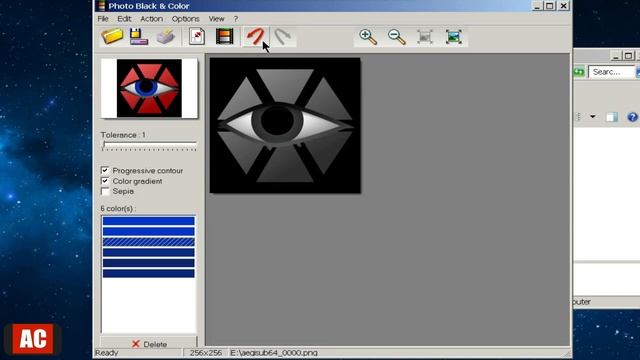
Task: Select the sixth darkest blue color in the list
Action: 149,273
